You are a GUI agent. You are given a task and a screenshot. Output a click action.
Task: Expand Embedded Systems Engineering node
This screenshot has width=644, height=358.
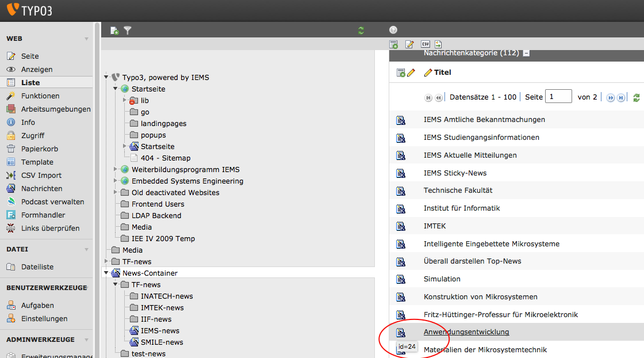click(x=116, y=180)
